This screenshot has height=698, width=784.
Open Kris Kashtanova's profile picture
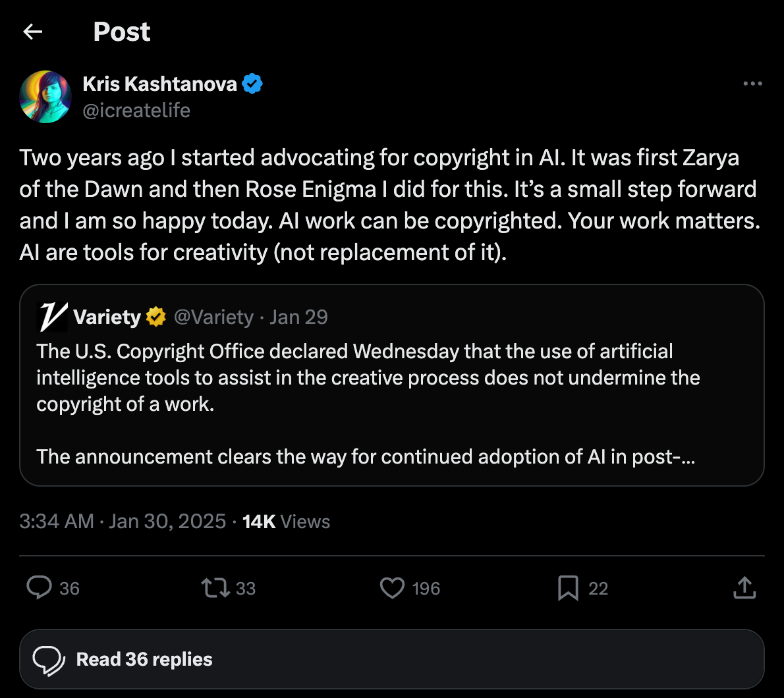coord(45,96)
